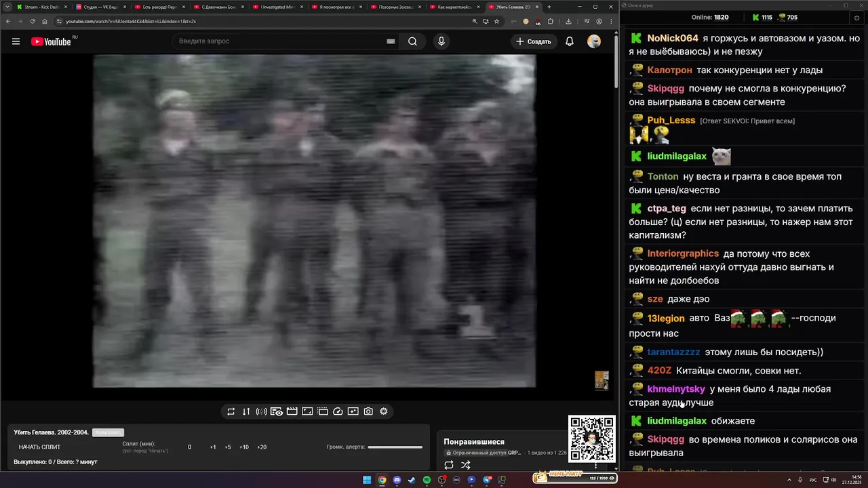Image resolution: width=868 pixels, height=488 pixels.
Task: Click the browser address bar URL
Action: [131, 21]
